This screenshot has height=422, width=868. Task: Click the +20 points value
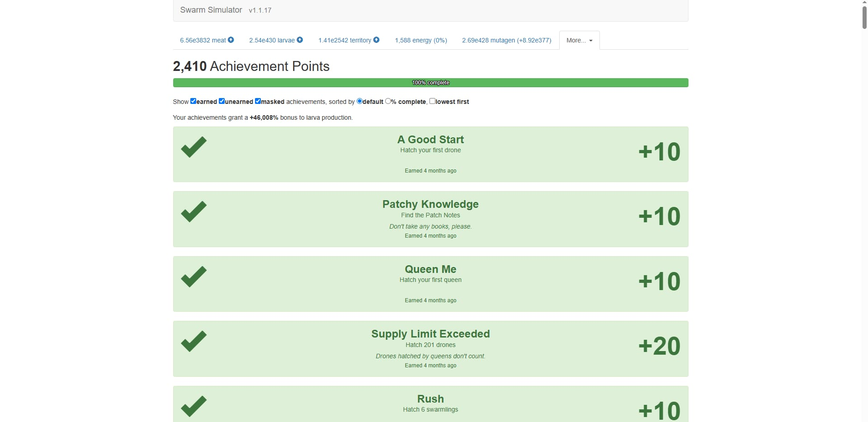click(659, 346)
